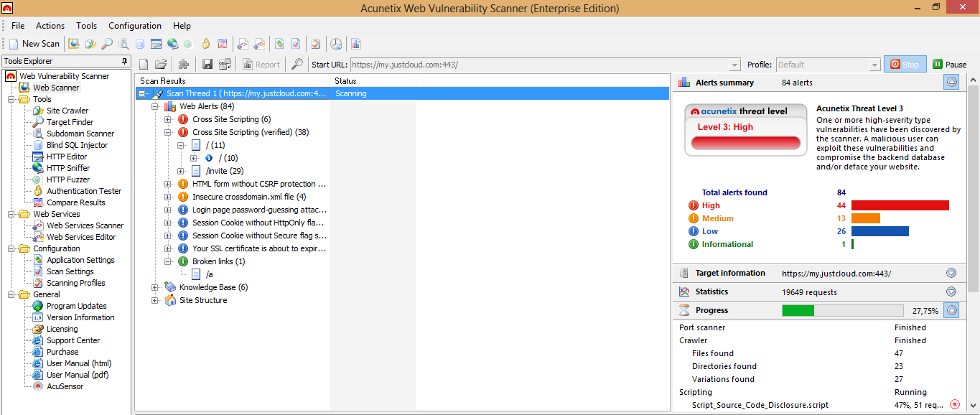The image size is (980, 415).
Task: Click Scan Results column header
Action: (x=233, y=81)
